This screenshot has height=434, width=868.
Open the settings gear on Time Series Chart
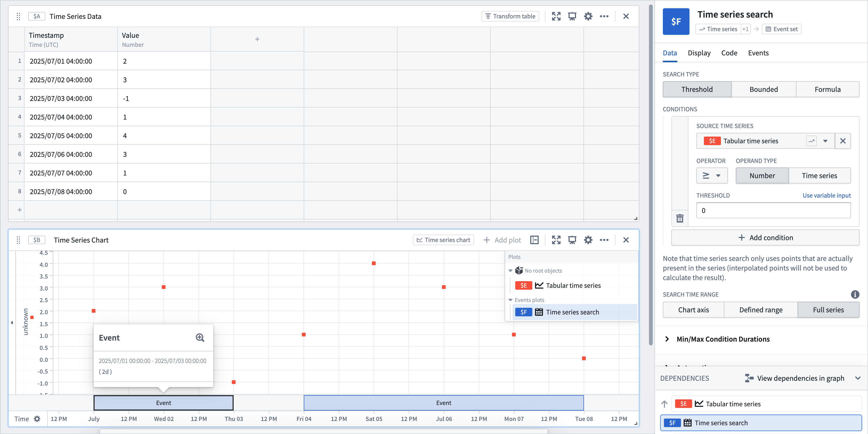(x=588, y=240)
